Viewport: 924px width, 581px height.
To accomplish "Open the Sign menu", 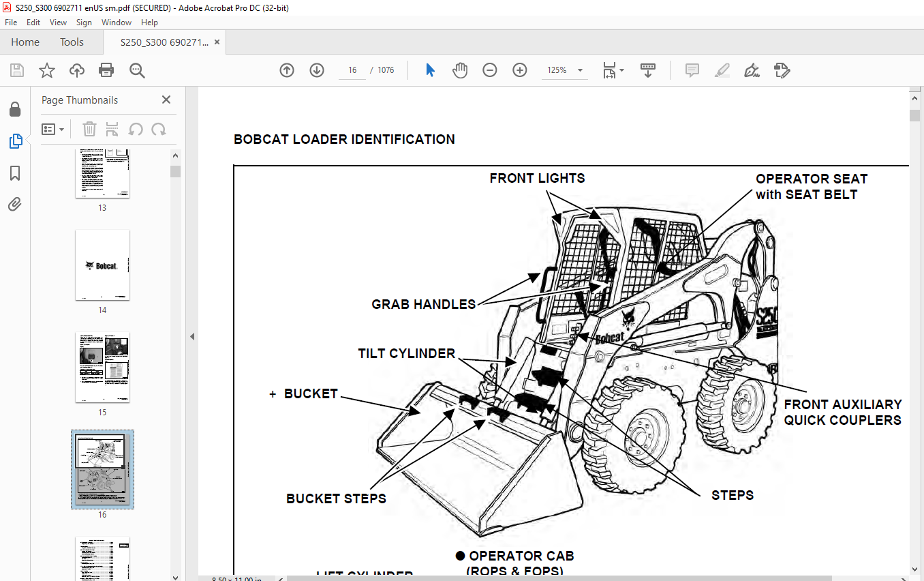I will point(84,23).
